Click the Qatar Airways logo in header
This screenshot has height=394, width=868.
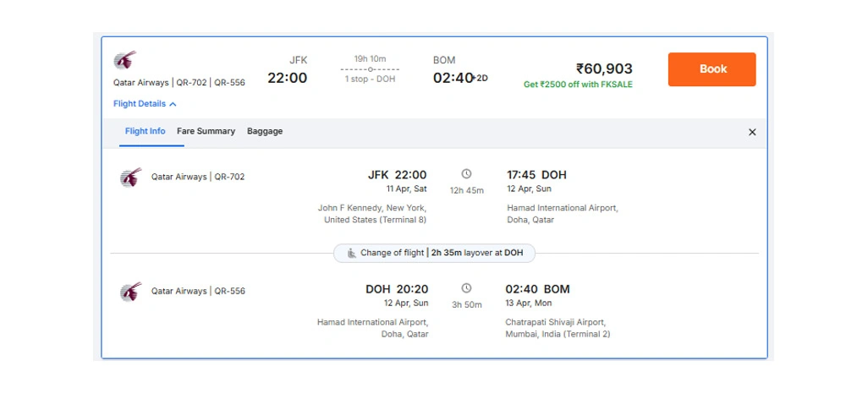pos(124,60)
